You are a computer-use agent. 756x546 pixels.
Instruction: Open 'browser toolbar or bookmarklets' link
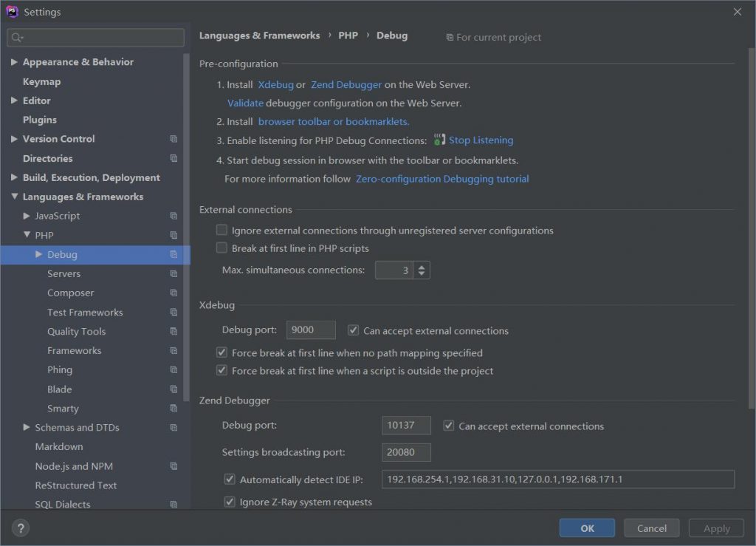coord(334,122)
